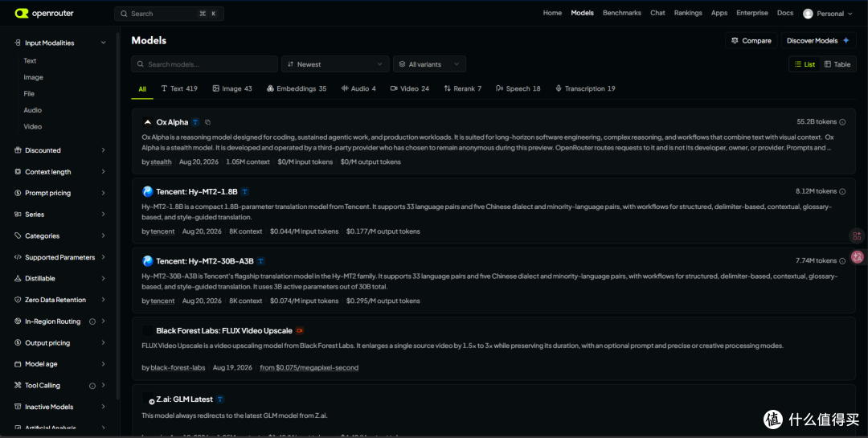
Task: Expand the Prompt pricing filter
Action: pos(60,193)
